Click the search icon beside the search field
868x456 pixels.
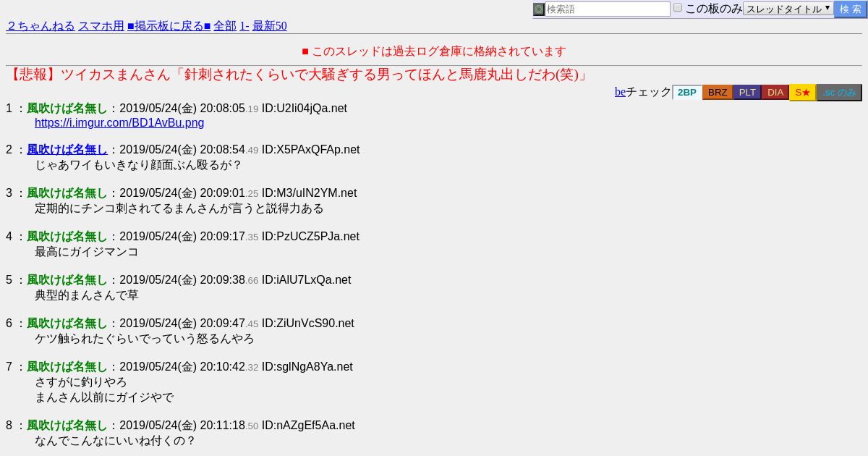[539, 9]
